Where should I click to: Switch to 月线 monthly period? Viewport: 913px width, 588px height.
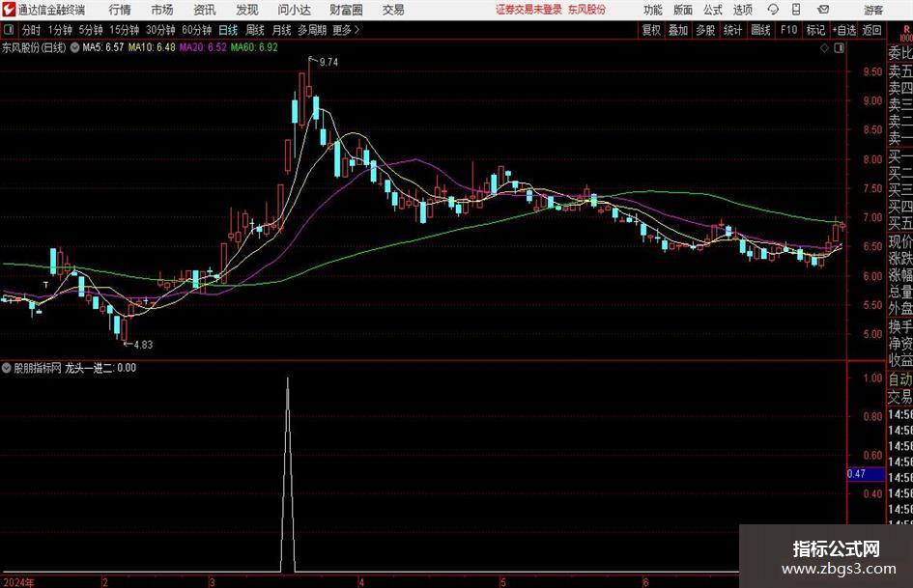pyautogui.click(x=281, y=30)
